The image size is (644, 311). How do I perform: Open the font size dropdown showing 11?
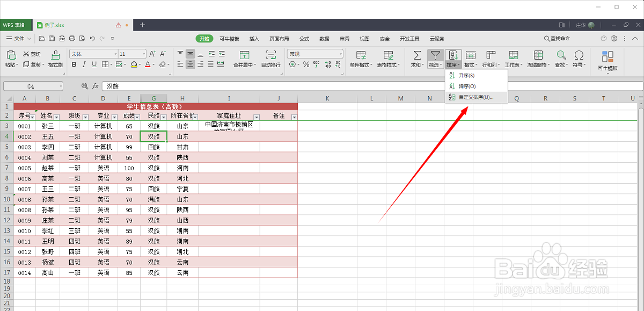(x=143, y=54)
